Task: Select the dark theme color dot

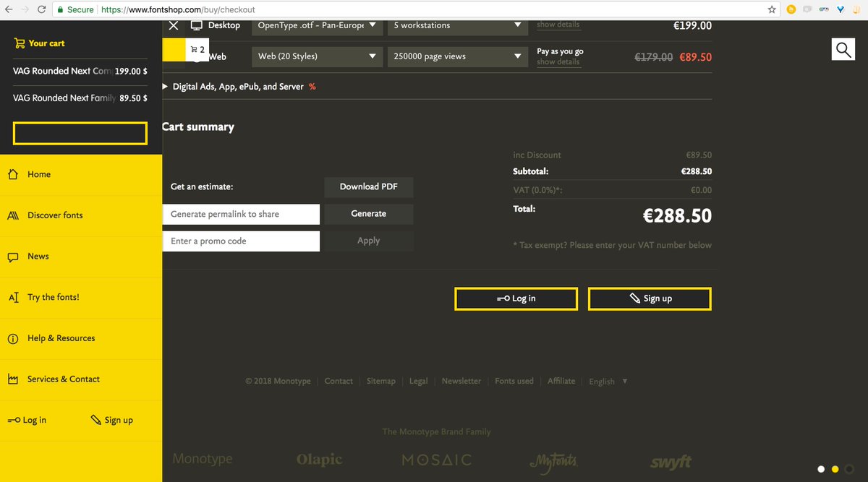Action: (x=849, y=469)
